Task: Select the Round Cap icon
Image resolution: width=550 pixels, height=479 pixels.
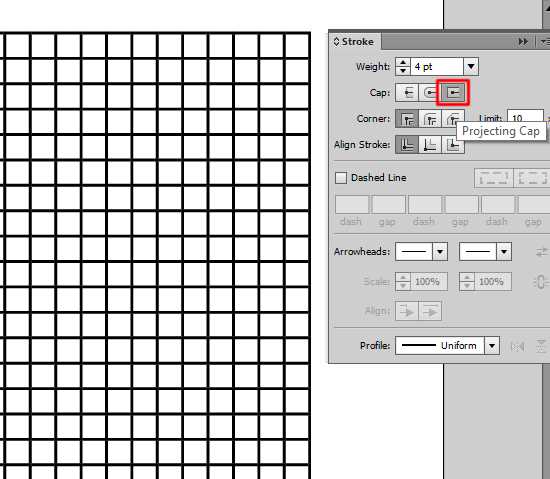Action: [430, 93]
